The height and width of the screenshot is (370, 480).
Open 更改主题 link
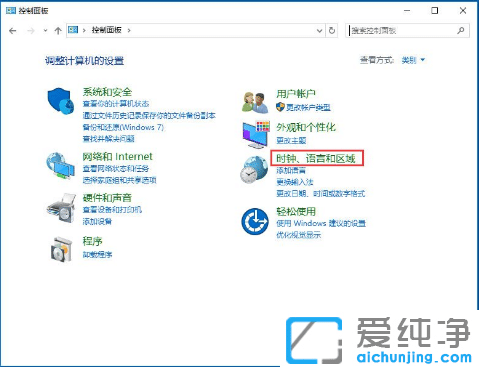291,140
